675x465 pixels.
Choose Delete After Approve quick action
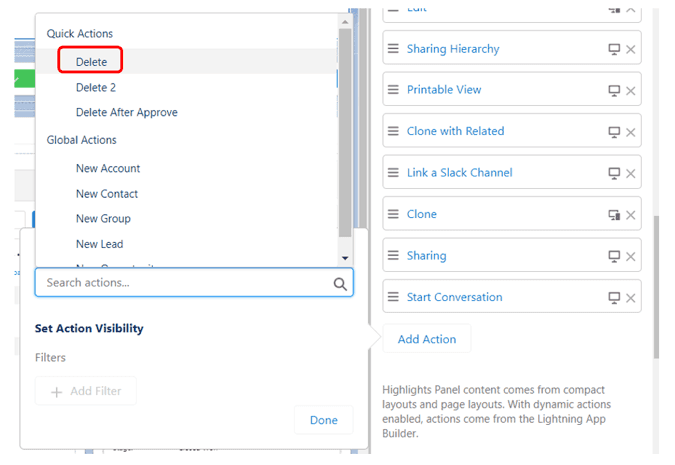click(x=127, y=112)
